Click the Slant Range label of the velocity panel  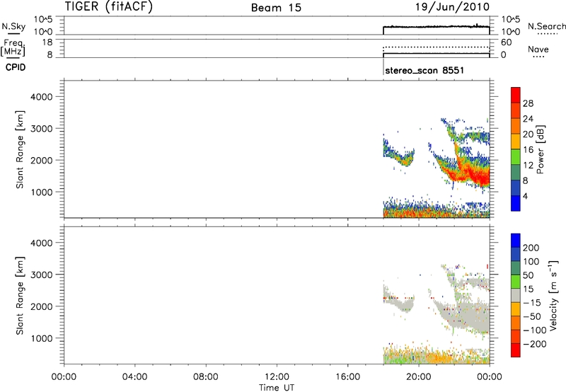click(x=20, y=296)
